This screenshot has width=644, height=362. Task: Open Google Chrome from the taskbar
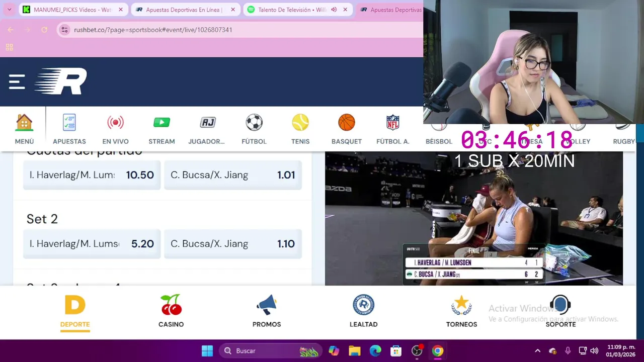pos(438,351)
